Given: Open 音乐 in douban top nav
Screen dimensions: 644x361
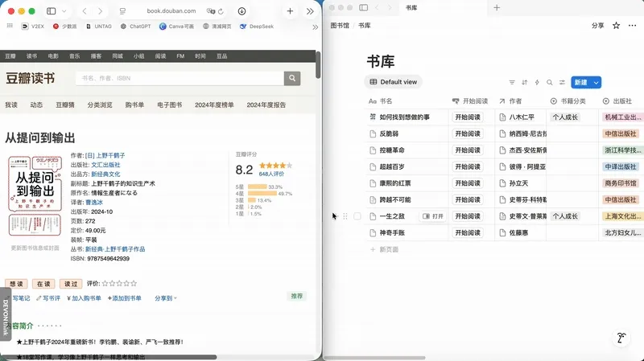Looking at the screenshot, I should click(x=74, y=56).
